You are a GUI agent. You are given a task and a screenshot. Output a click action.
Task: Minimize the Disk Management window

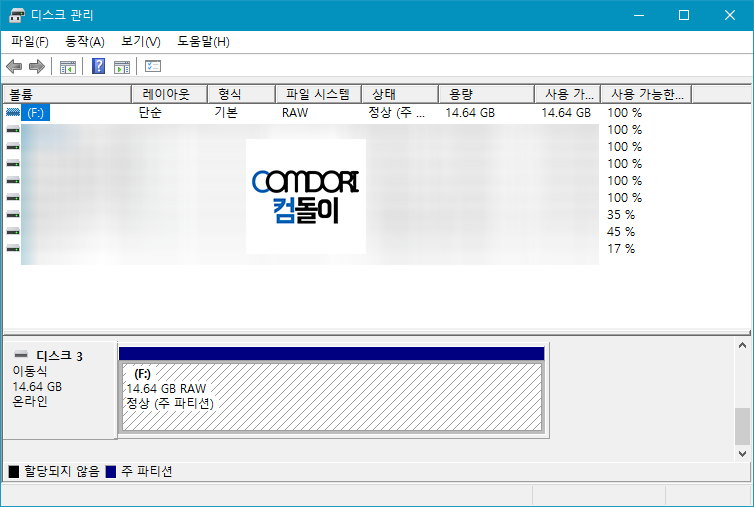coord(639,15)
